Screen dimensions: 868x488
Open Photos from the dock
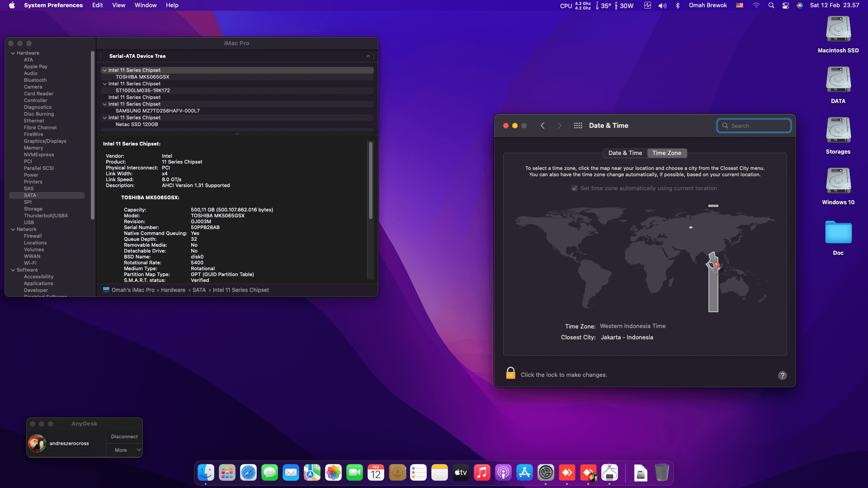click(x=333, y=473)
